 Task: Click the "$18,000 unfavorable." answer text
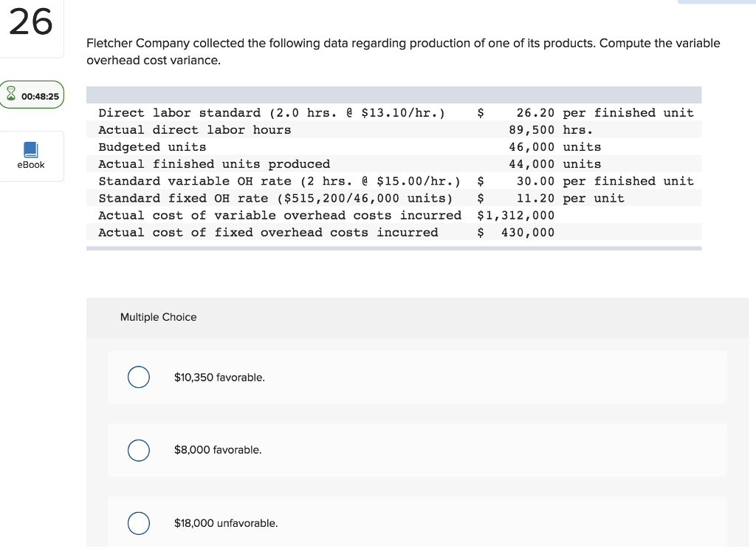click(226, 523)
